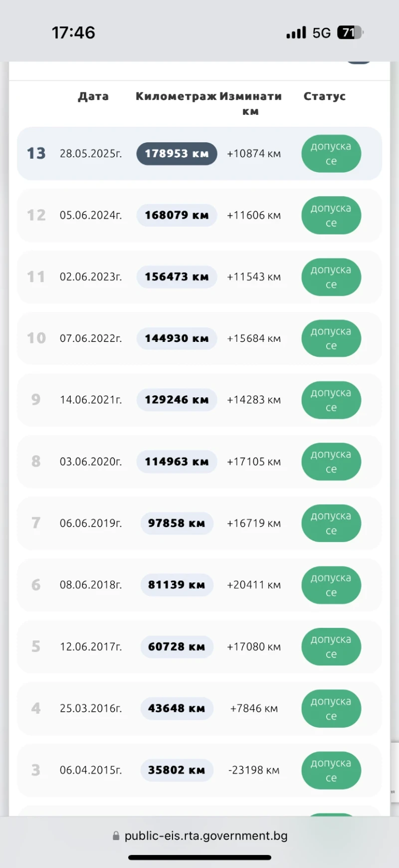Viewport: 399px width, 868px height.
Task: Tap the padlock icon in address bar
Action: 116,836
